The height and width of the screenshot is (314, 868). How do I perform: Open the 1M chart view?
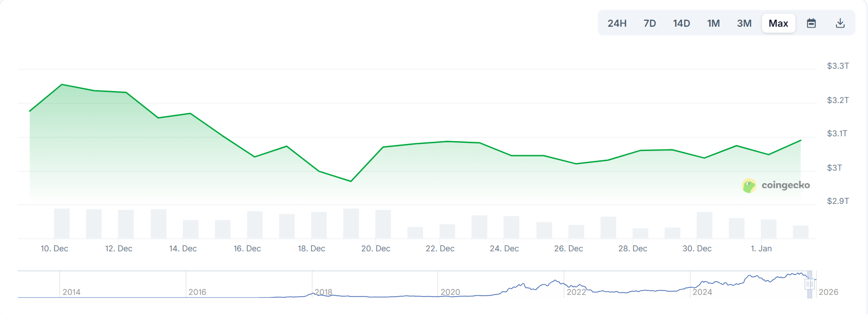pyautogui.click(x=713, y=23)
